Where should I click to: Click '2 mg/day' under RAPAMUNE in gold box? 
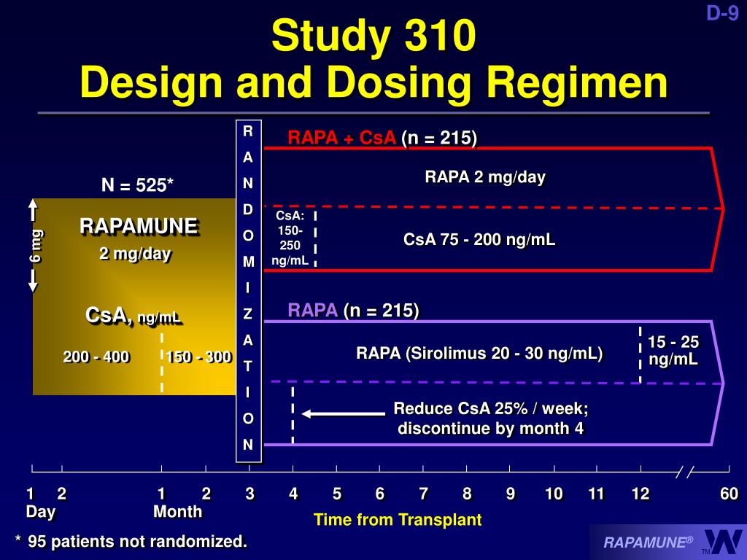pyautogui.click(x=135, y=254)
